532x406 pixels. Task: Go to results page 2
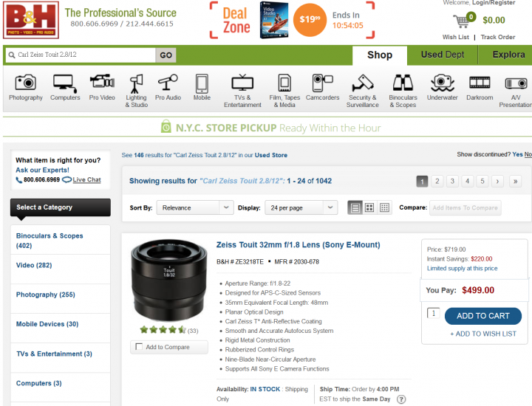437,182
